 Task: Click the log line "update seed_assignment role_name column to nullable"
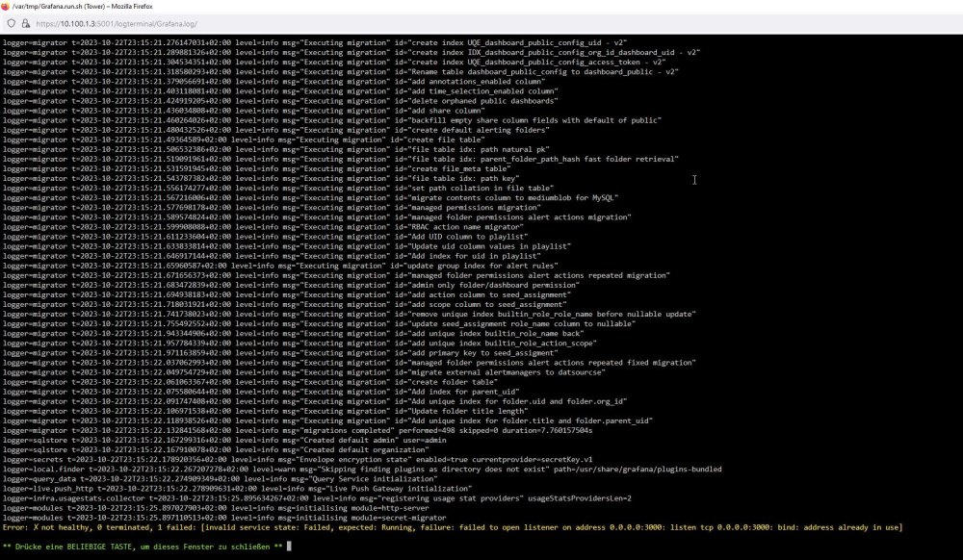click(x=319, y=324)
